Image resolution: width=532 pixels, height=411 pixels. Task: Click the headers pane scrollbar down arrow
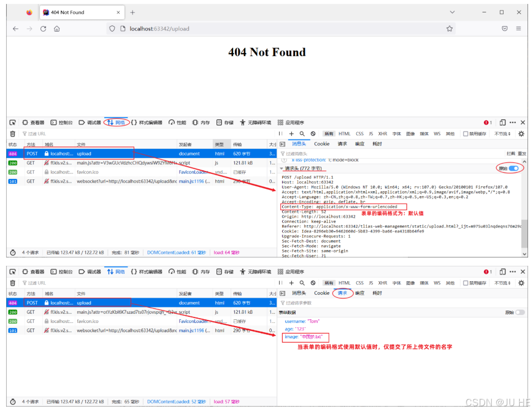525,254
